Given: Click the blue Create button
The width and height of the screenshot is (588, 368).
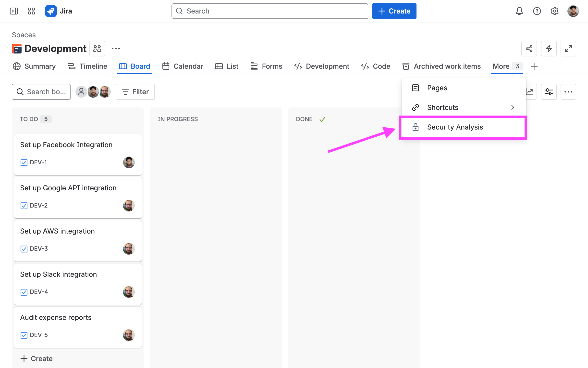Looking at the screenshot, I should [394, 11].
